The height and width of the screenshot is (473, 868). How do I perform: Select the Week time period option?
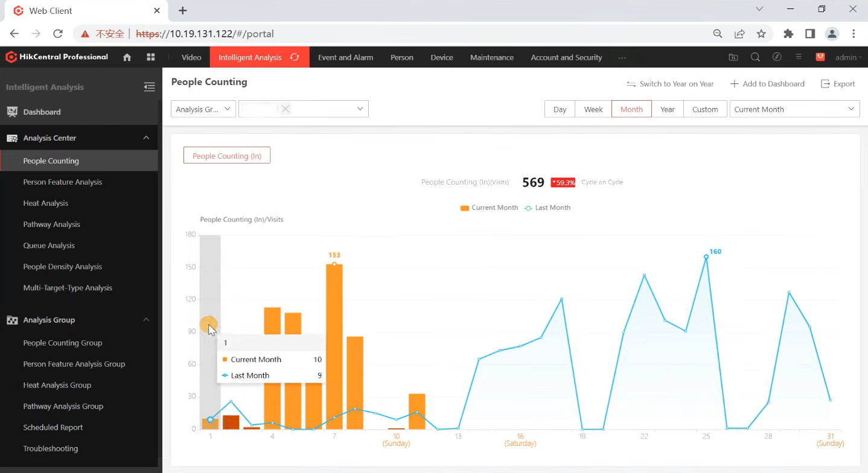point(593,109)
